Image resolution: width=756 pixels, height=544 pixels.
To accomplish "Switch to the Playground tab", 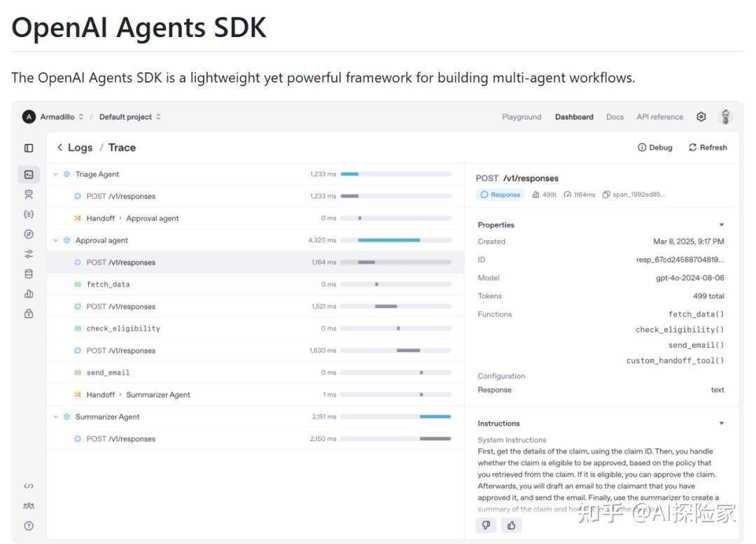I will point(521,116).
